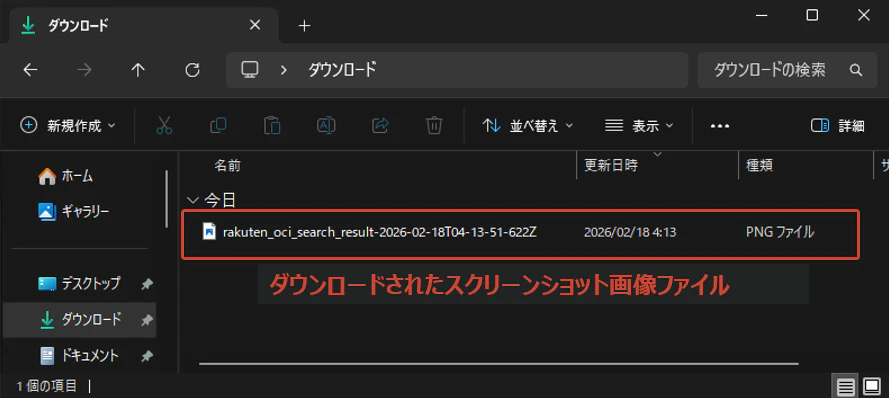Viewport: 889px width, 398px height.
Task: Toggle the 詳細 details pane
Action: tap(837, 126)
